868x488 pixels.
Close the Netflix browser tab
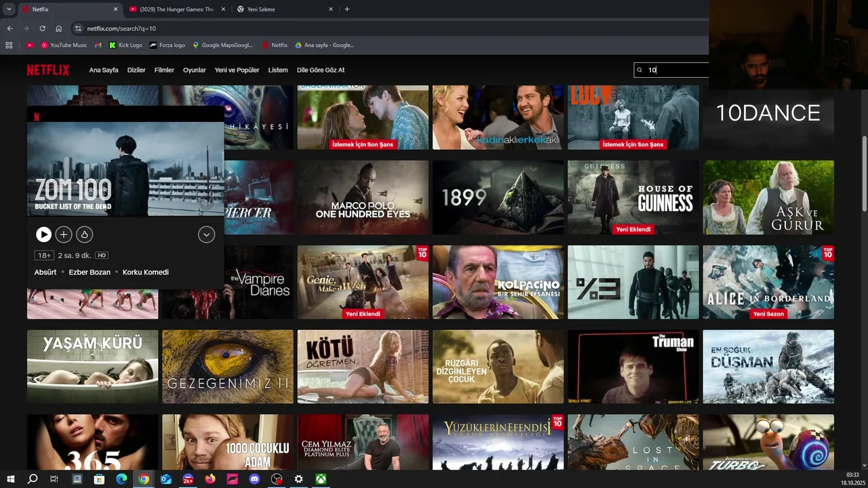tap(115, 9)
